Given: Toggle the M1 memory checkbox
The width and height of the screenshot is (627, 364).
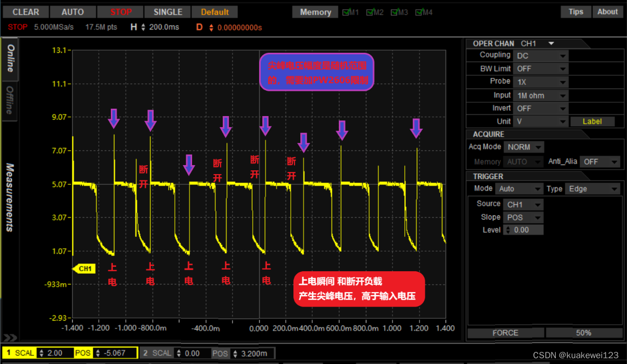Looking at the screenshot, I should click(x=346, y=12).
